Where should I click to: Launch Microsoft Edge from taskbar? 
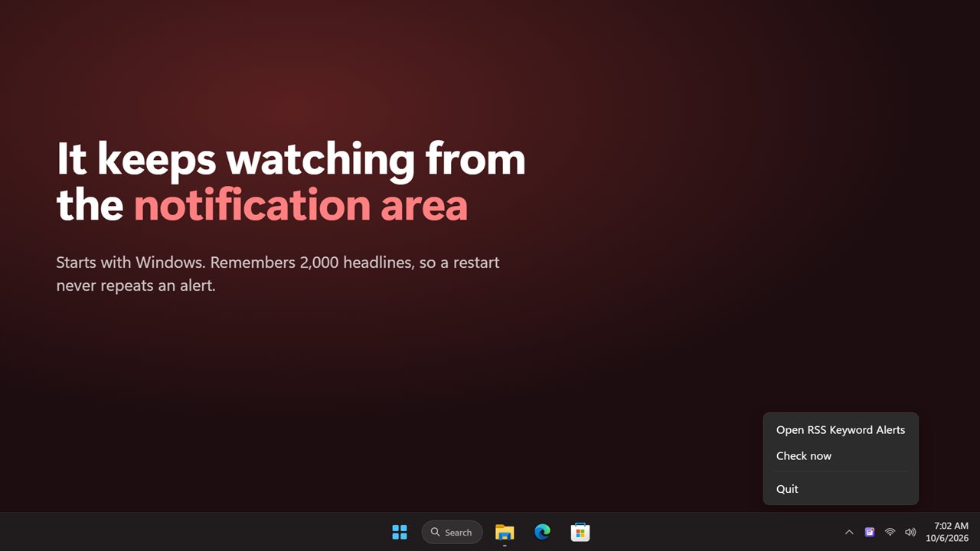click(543, 532)
